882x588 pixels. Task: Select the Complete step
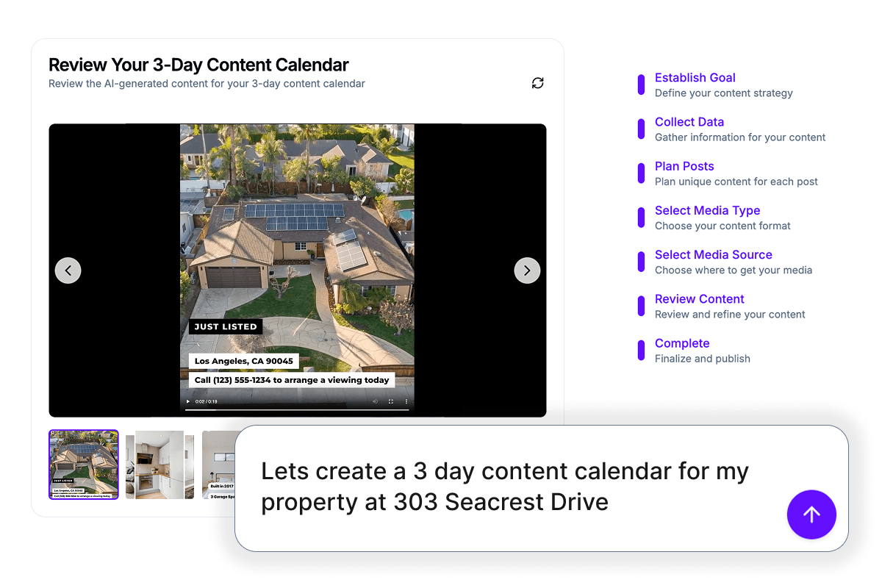[681, 343]
